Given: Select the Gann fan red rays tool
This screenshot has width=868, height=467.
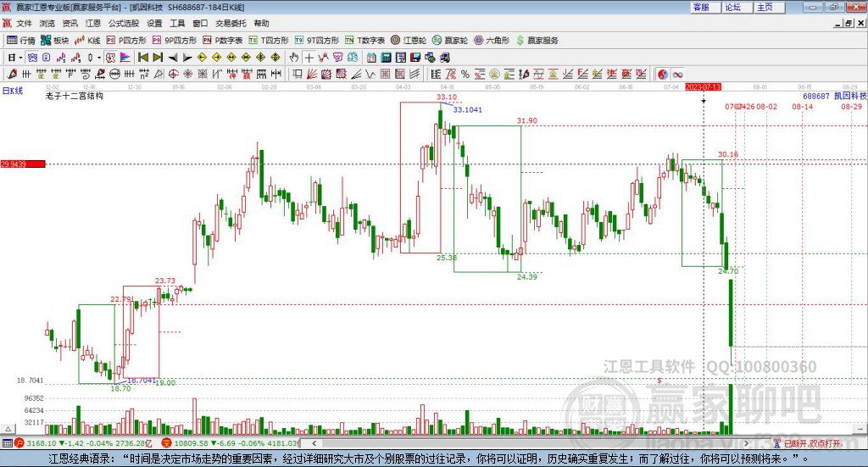Looking at the screenshot, I should 312,74.
